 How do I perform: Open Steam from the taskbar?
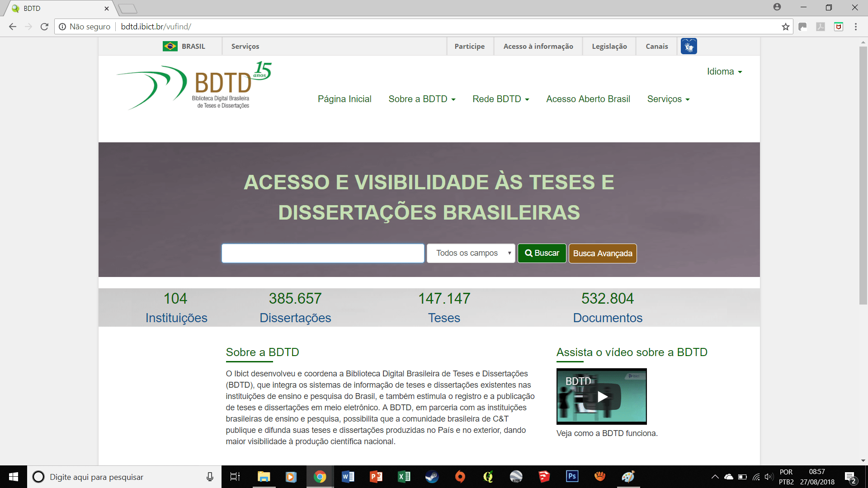(432, 477)
